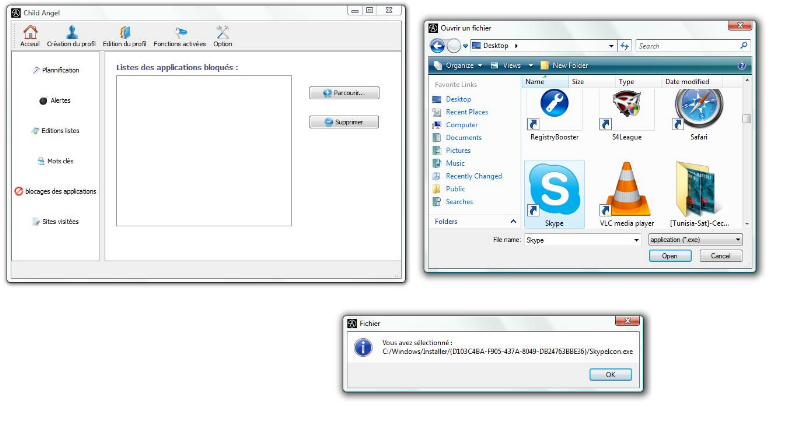Open Searches in Favorite Links
Viewport: 800px width, 437px height.
(x=453, y=201)
